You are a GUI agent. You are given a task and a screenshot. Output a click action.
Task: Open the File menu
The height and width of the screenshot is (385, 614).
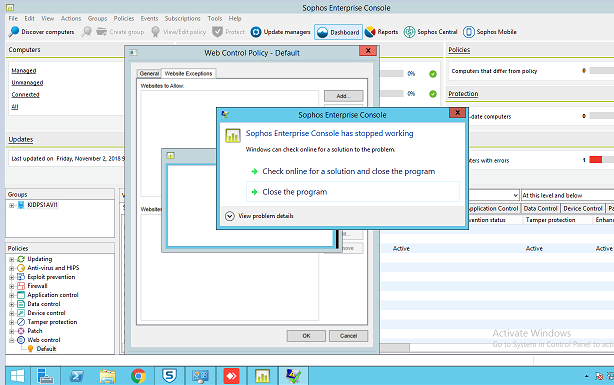[13, 18]
